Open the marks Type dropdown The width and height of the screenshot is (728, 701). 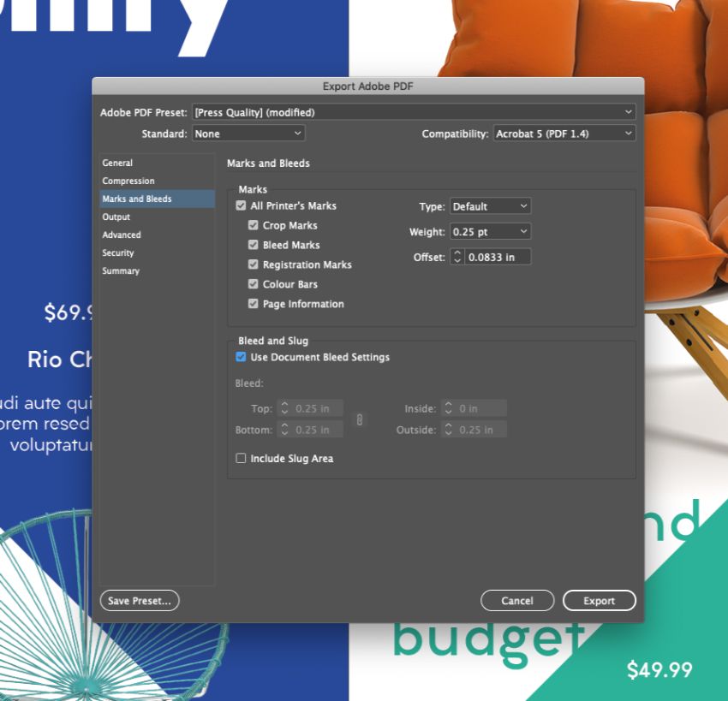490,206
